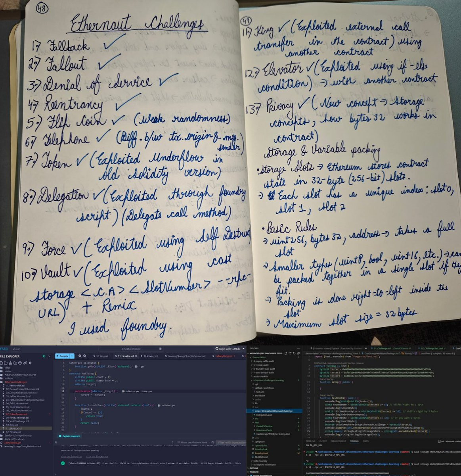This screenshot has height=476, width=461.
Task: Open the default_workspace selector in Remix
Action: 131,349
